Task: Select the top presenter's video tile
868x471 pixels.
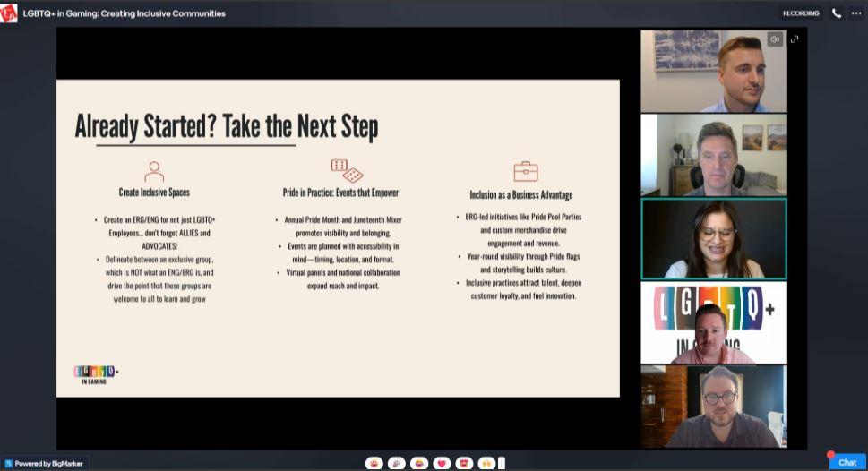Action: coord(714,71)
